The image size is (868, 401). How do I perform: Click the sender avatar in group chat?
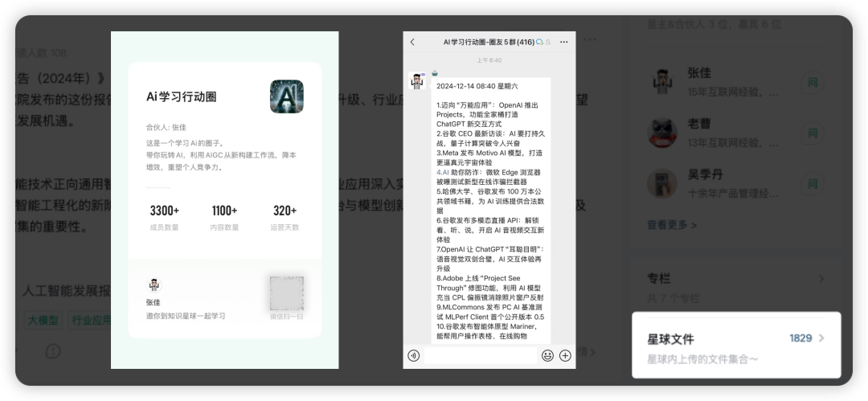pyautogui.click(x=417, y=81)
